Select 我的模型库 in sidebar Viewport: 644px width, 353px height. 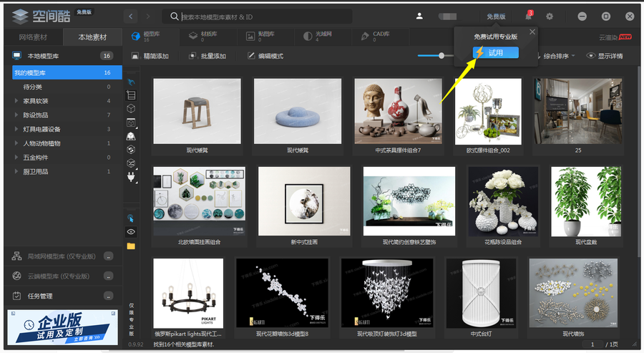[67, 72]
